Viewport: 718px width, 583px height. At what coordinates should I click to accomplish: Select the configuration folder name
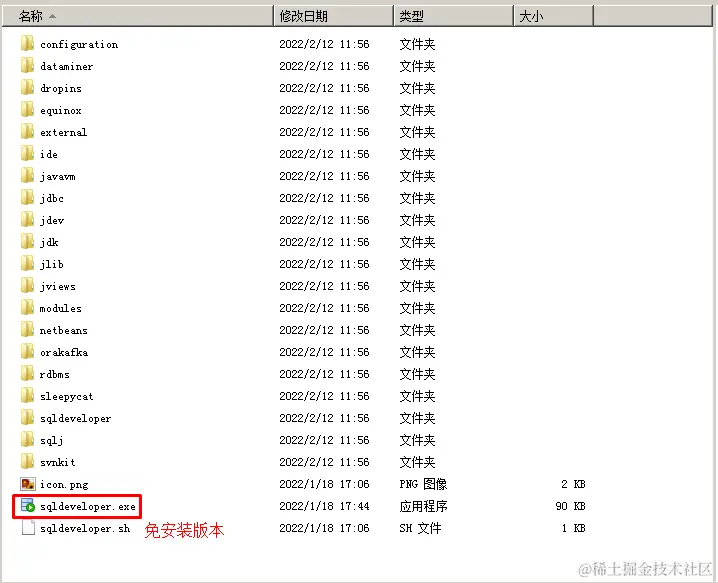(79, 44)
